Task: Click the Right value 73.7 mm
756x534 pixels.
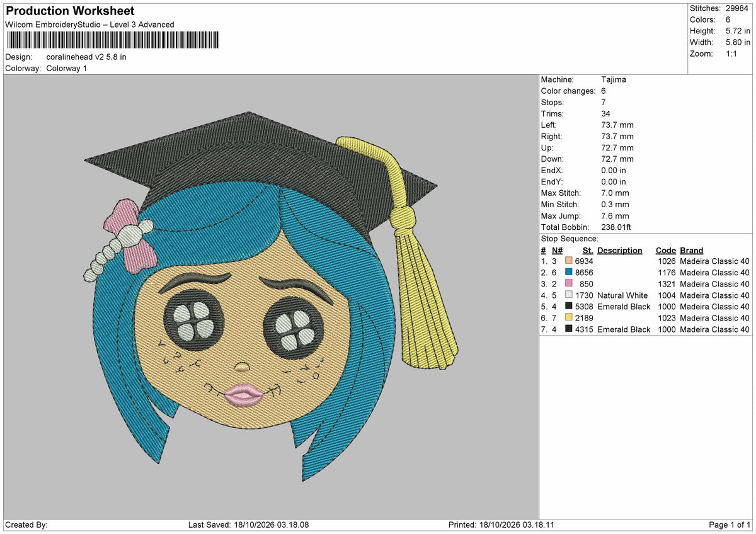Action: (x=617, y=137)
